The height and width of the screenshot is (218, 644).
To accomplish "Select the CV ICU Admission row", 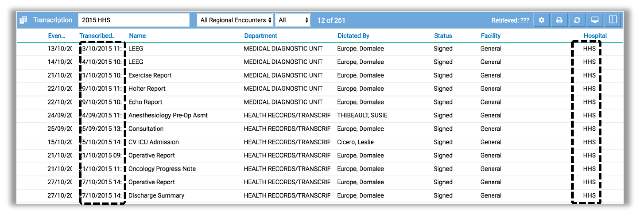I will click(320, 142).
